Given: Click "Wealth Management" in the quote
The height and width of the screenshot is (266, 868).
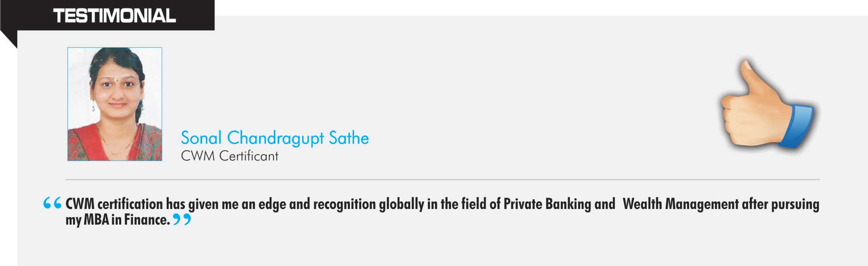Looking at the screenshot, I should [x=681, y=204].
